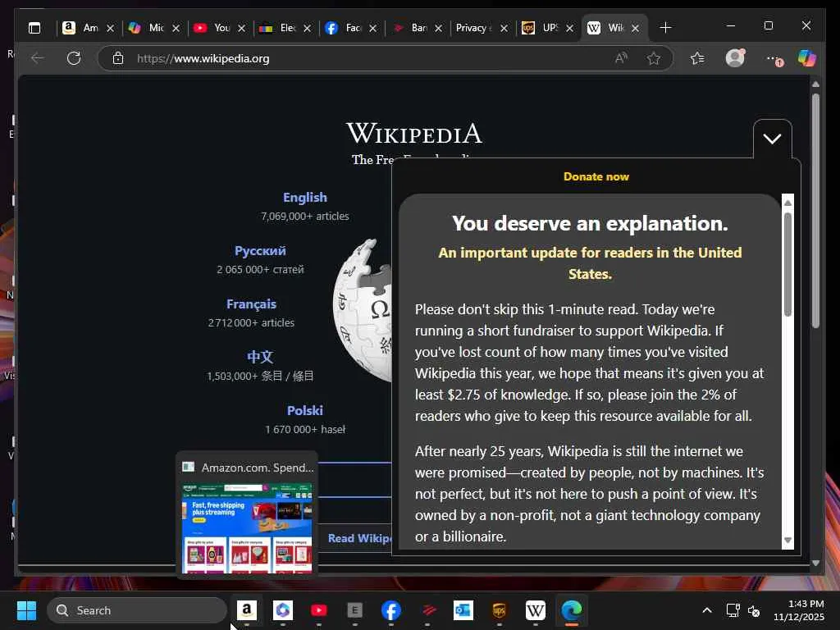The image size is (840, 630).
Task: Open the Windows Start menu
Action: point(26,610)
